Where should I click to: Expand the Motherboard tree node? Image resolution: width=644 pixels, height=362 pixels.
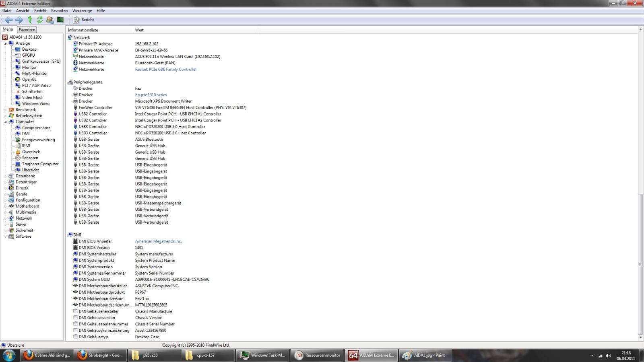point(6,206)
